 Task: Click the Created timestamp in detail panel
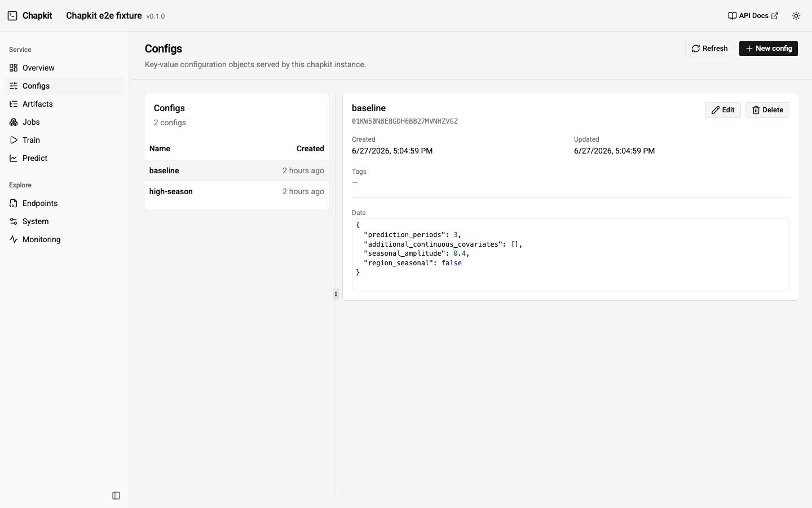(392, 151)
